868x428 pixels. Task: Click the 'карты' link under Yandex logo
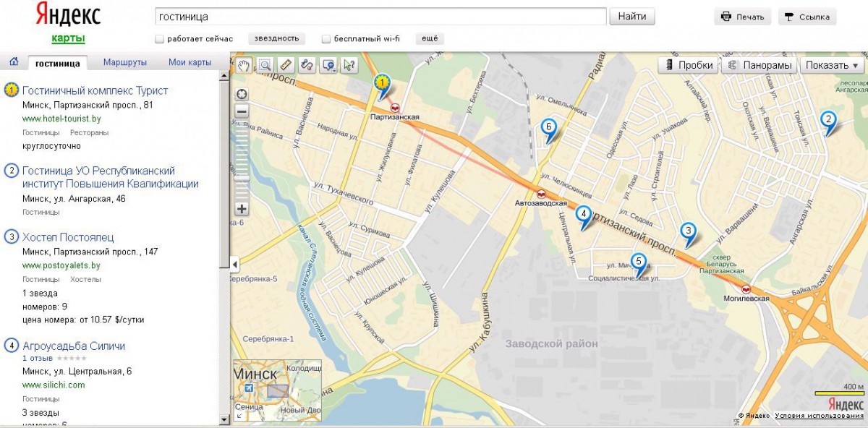[x=68, y=38]
